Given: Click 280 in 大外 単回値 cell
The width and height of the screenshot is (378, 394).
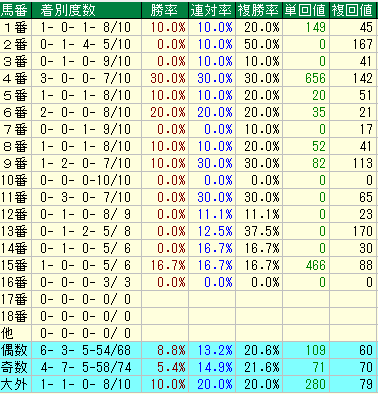Looking at the screenshot, I should tap(315, 384).
